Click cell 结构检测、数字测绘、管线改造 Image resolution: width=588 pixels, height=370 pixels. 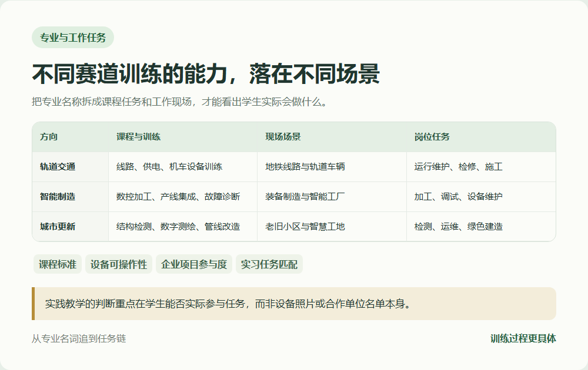(183, 227)
